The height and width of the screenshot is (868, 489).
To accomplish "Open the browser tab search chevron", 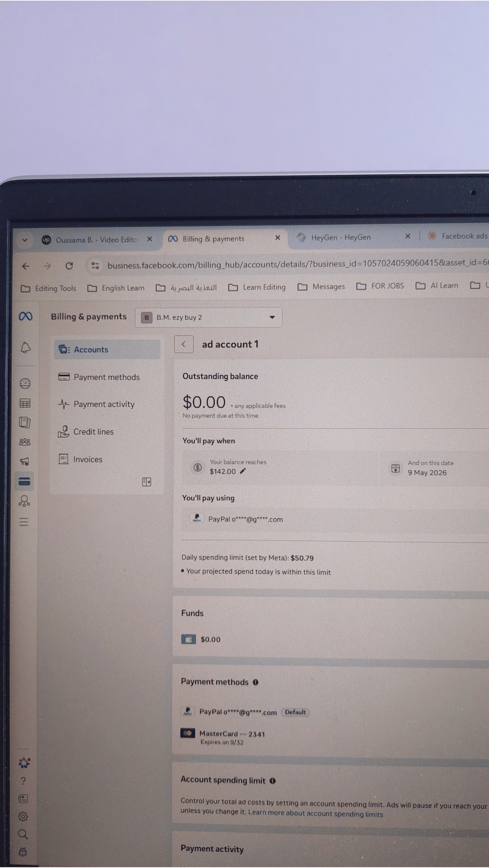I will pyautogui.click(x=25, y=240).
